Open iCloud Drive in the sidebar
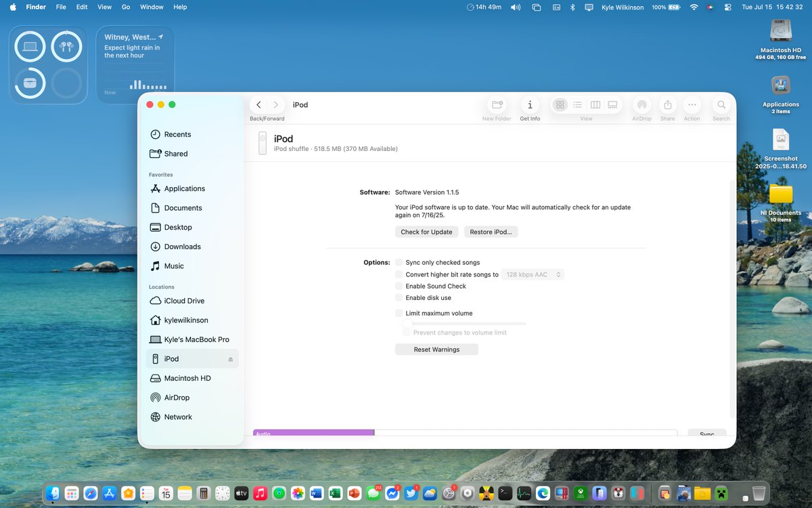Viewport: 812px width, 508px height. (192, 301)
